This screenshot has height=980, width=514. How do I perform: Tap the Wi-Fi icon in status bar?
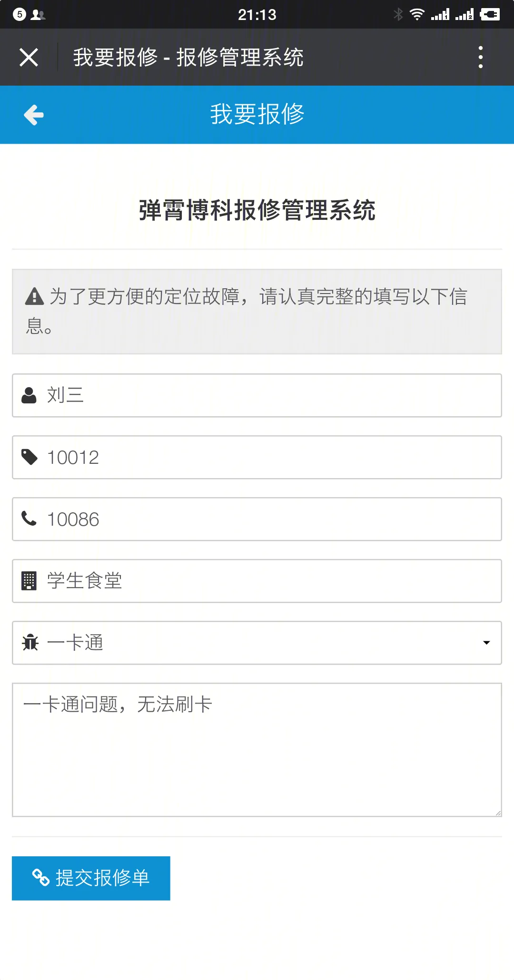pos(417,15)
